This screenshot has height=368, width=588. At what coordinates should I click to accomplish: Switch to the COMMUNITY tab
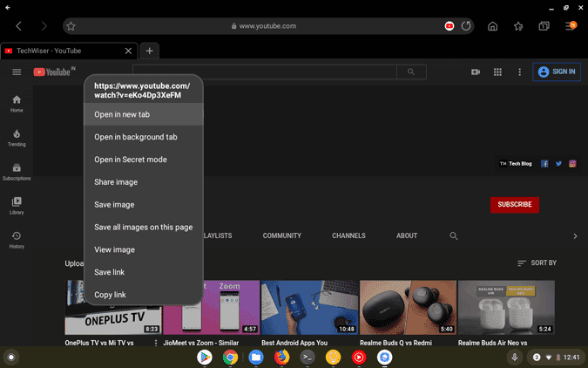[x=281, y=235]
